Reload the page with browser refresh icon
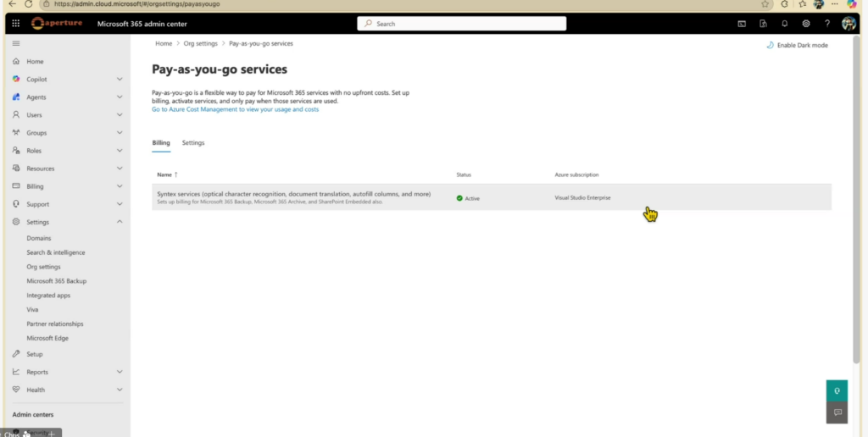 click(28, 3)
